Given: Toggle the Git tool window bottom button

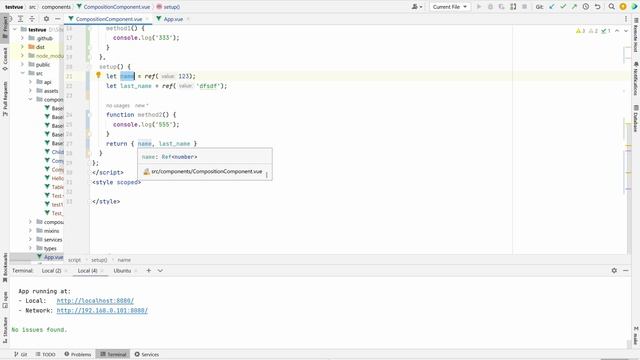Looking at the screenshot, I should (20, 354).
